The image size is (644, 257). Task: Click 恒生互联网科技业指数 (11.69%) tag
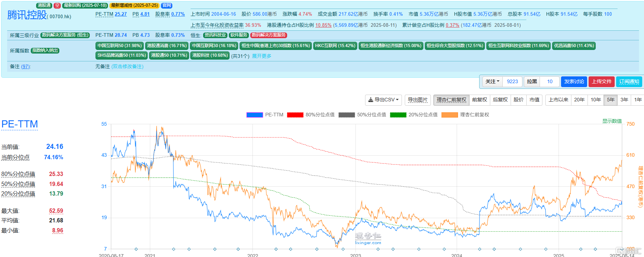(518, 46)
